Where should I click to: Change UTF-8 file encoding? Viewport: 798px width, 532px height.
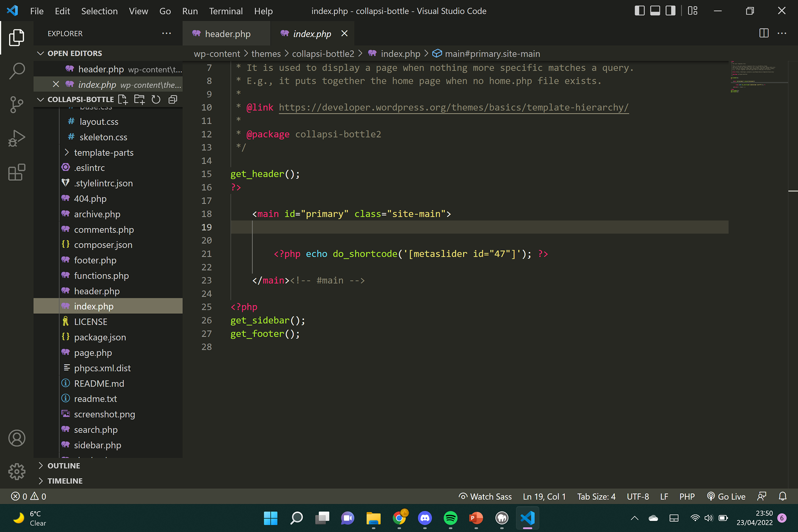coord(638,496)
